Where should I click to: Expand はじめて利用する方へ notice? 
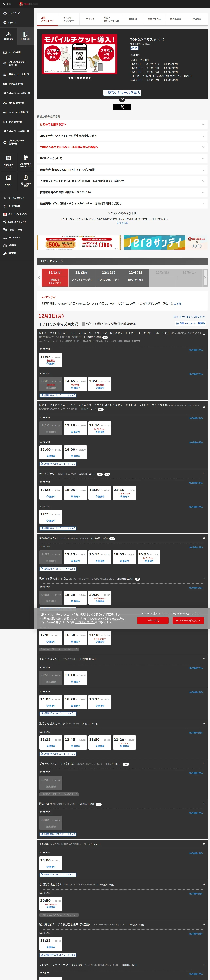[x=122, y=124]
